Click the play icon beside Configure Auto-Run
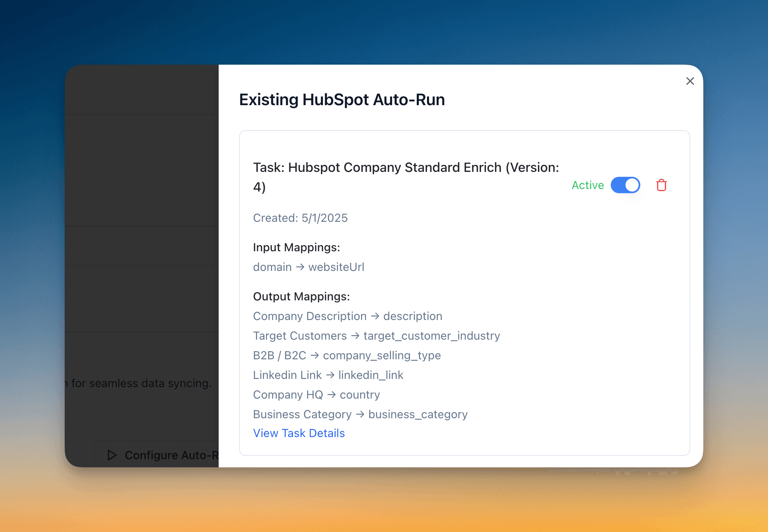The image size is (768, 532). coord(111,455)
